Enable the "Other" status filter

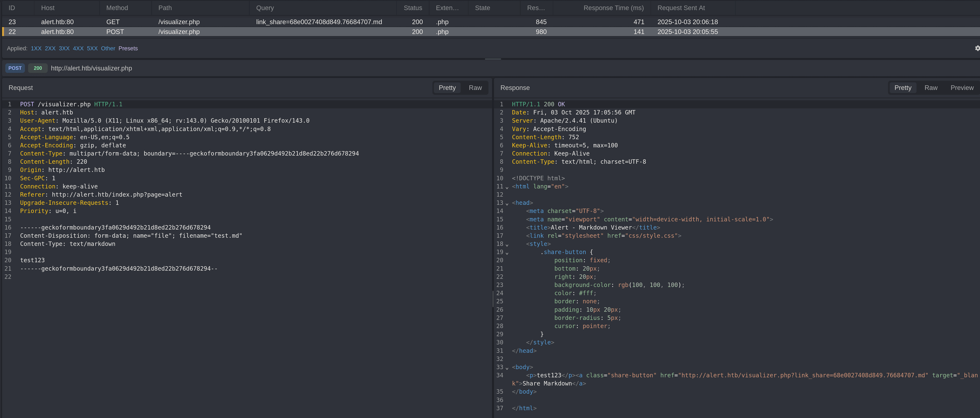(x=108, y=48)
